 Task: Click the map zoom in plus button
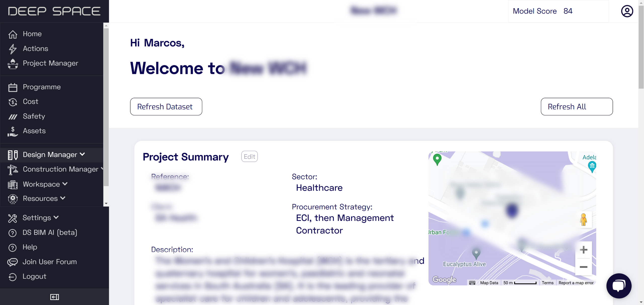(583, 250)
